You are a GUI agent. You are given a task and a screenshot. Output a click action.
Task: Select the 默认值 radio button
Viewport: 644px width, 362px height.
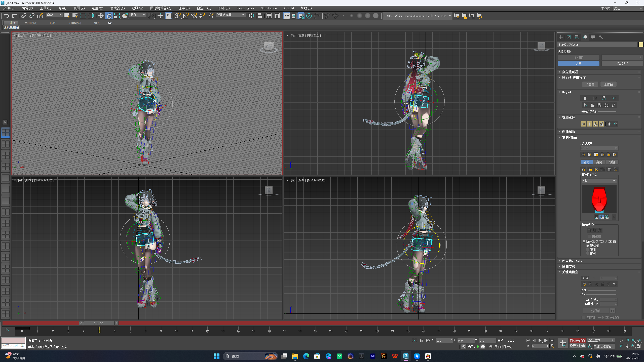click(x=588, y=246)
